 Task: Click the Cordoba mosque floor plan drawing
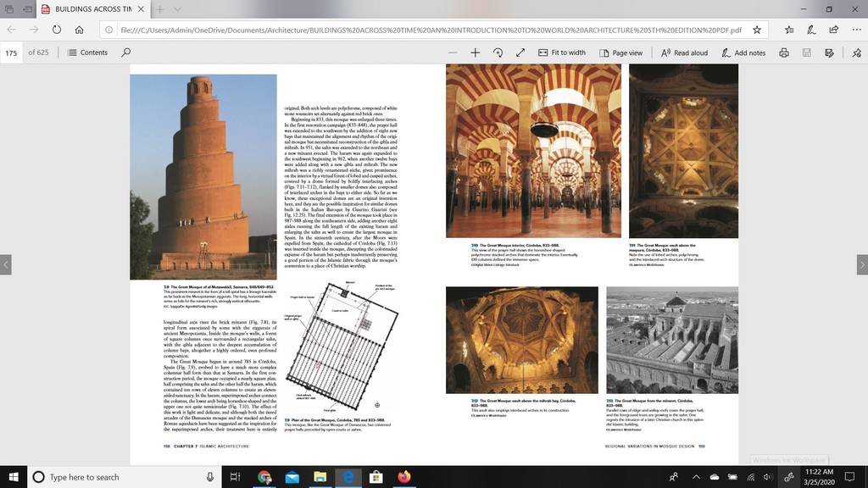(x=342, y=347)
